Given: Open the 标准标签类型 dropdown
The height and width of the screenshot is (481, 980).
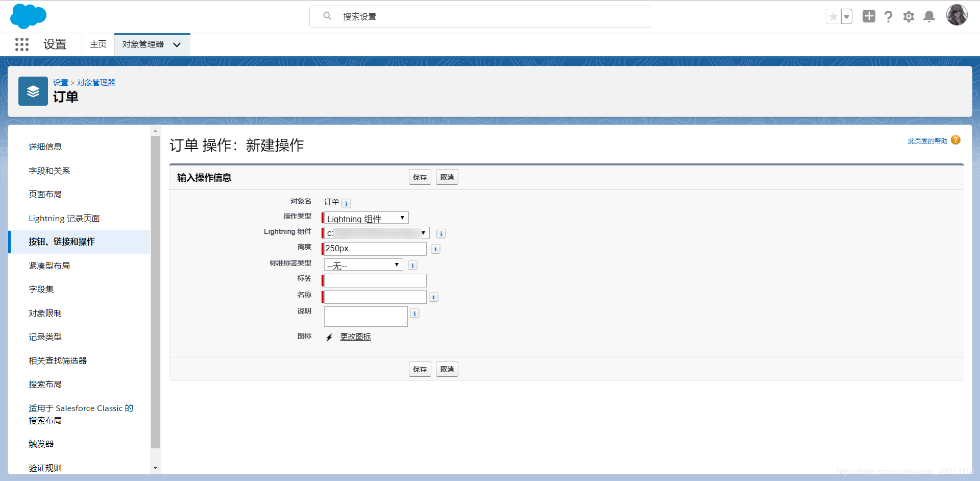Looking at the screenshot, I should [x=363, y=265].
